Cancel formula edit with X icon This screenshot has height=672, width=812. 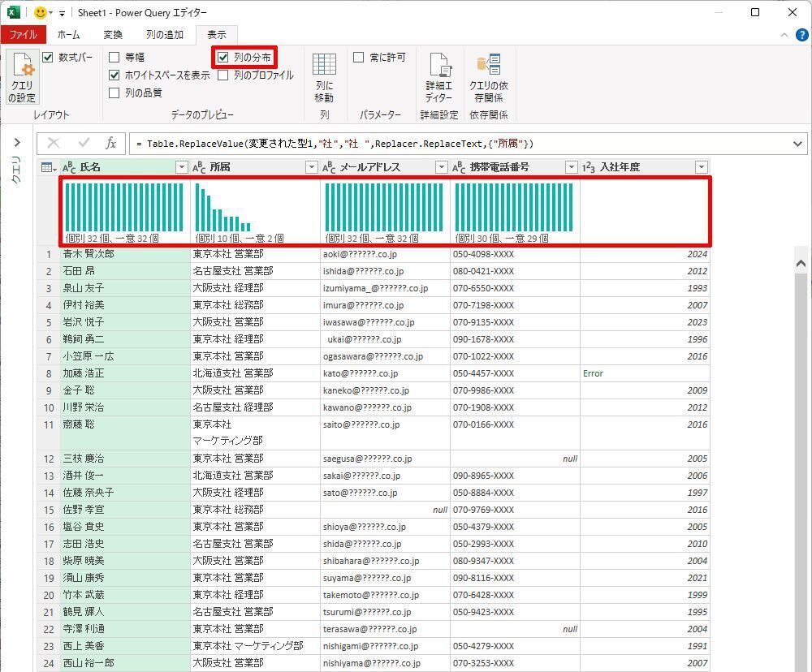53,144
